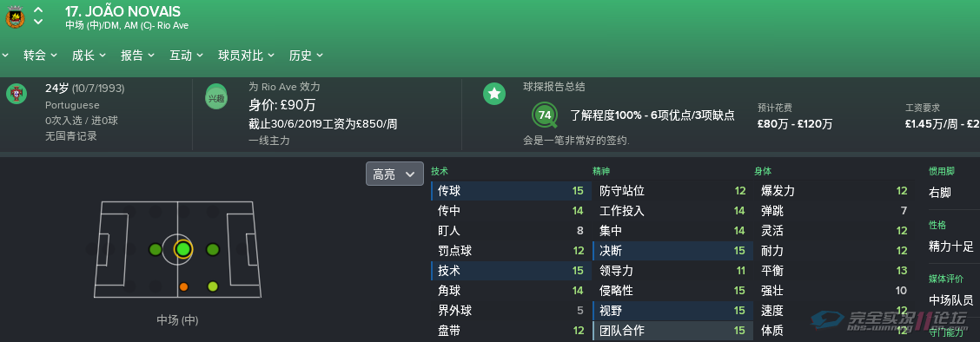Screen dimensions: 980x342
Task: Open the 成长 development menu
Action: click(x=88, y=55)
